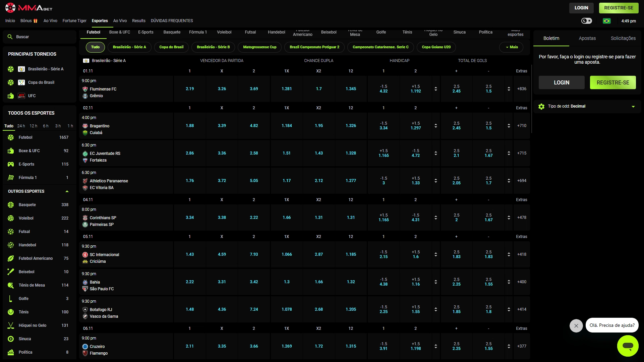Collapse the Outros Esportes section

coord(67,191)
